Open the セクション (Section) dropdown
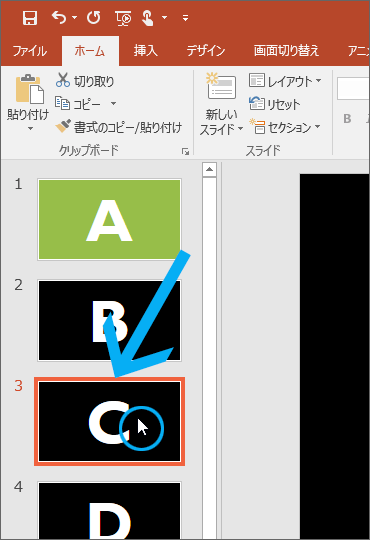The image size is (370, 540). point(285,127)
